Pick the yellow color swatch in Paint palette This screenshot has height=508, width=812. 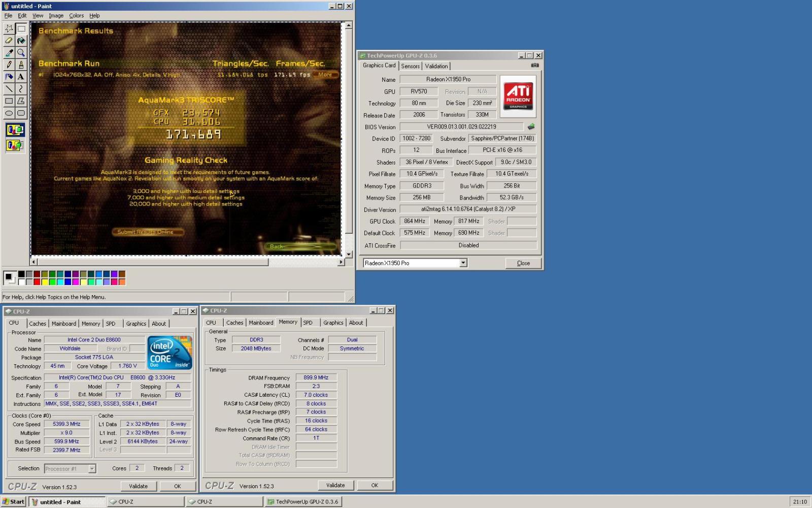(45, 282)
